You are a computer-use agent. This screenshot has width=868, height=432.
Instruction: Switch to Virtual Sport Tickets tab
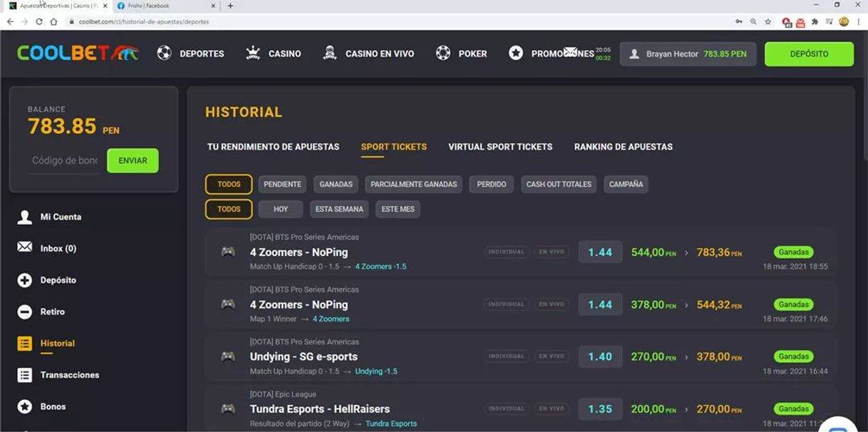(x=500, y=147)
